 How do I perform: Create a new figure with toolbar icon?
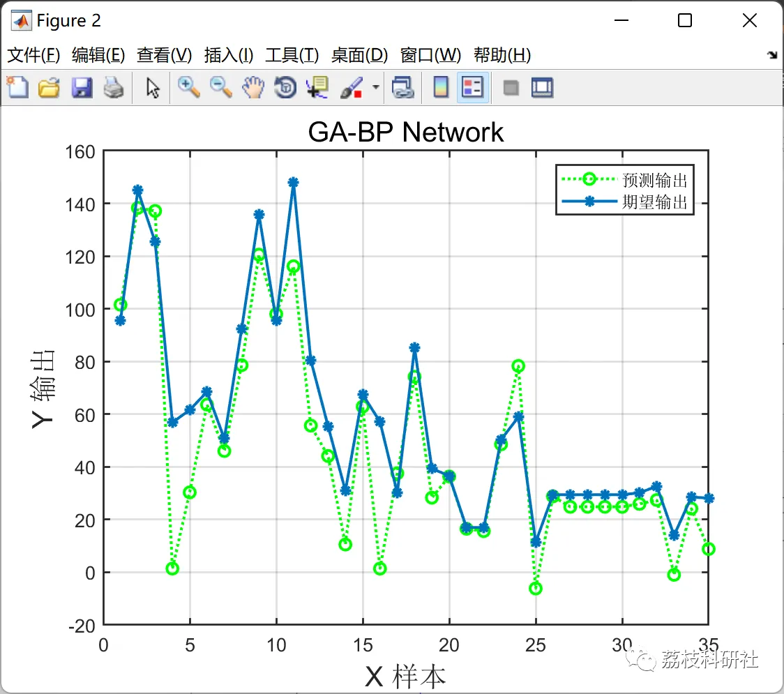(x=17, y=87)
